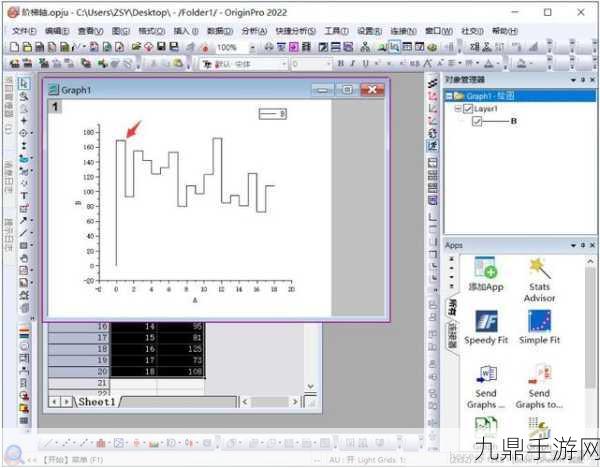600x468 pixels.
Task: Select worksheet row header 21
Action: pos(79,383)
